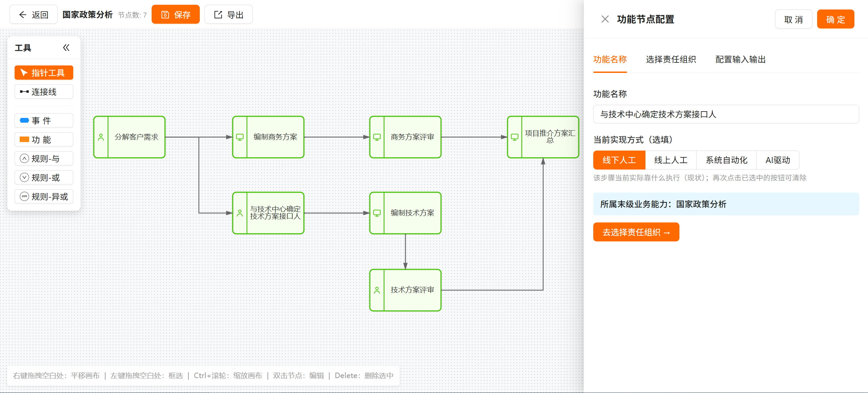Click the 国家政策分析 diagram title
This screenshot has width=868, height=393.
(88, 15)
